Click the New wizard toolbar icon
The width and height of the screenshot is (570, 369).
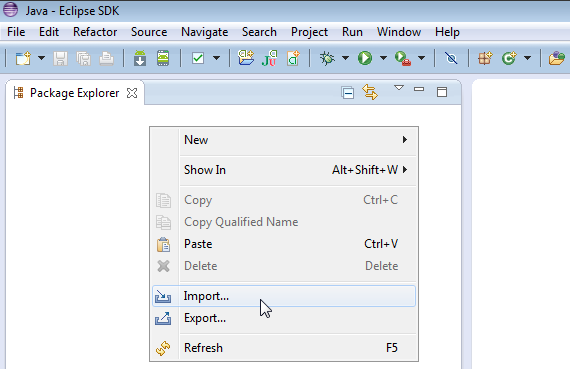coord(23,58)
